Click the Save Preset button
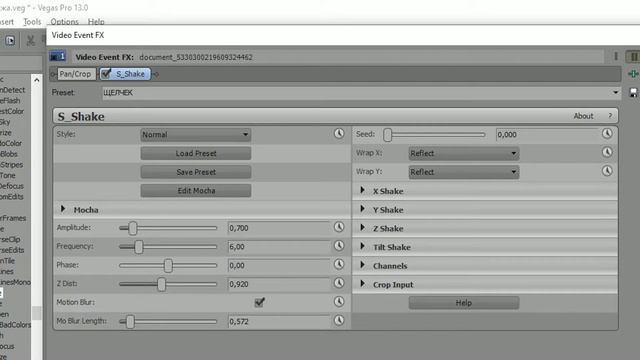640x360 pixels. point(196,172)
